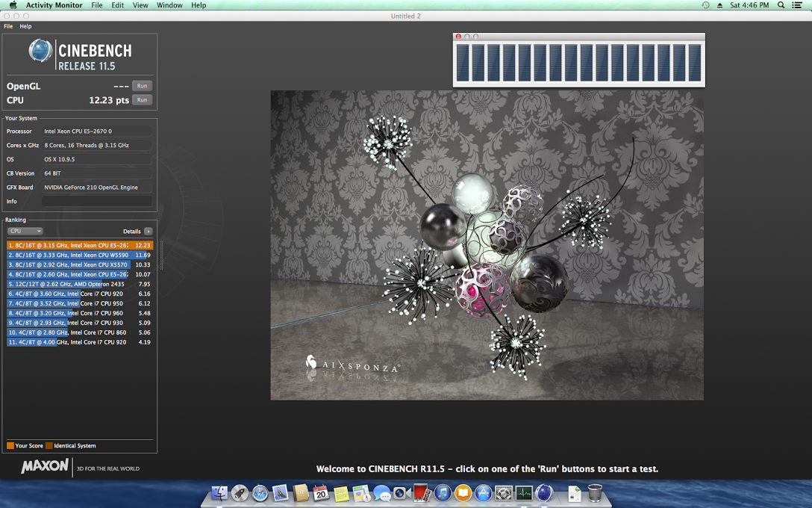Open System Preferences gear in dock

[503, 492]
